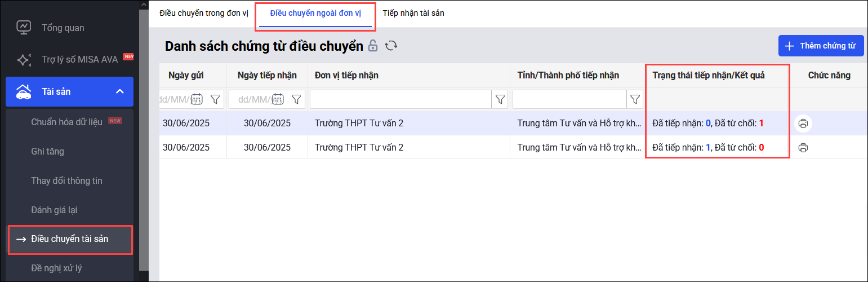868x282 pixels.
Task: Open the Ngày tiếp nhận filter options
Action: pyautogui.click(x=296, y=99)
